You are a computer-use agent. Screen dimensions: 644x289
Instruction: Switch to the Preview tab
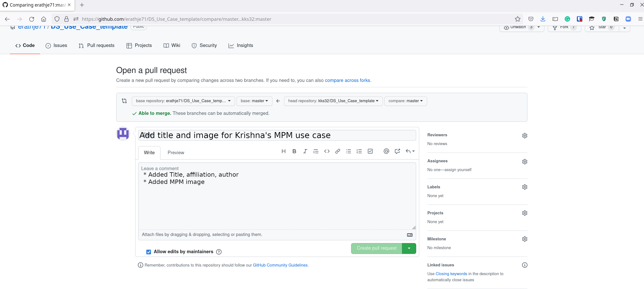(x=176, y=153)
